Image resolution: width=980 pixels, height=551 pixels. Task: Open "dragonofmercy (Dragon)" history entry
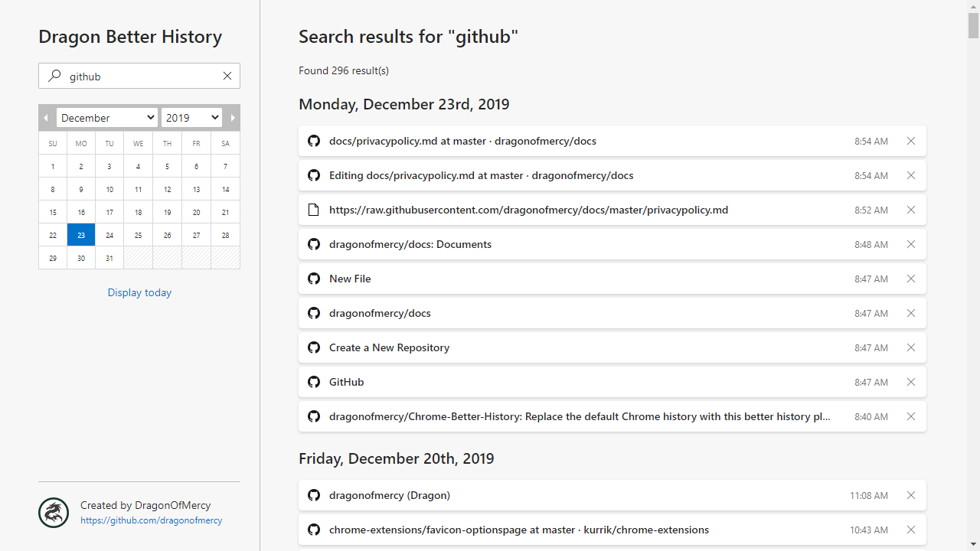(x=390, y=495)
